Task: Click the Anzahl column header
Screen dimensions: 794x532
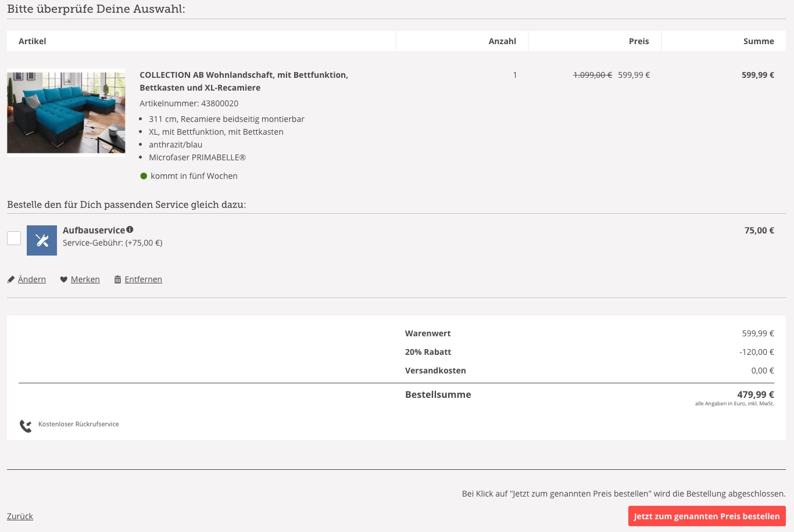Action: click(502, 41)
